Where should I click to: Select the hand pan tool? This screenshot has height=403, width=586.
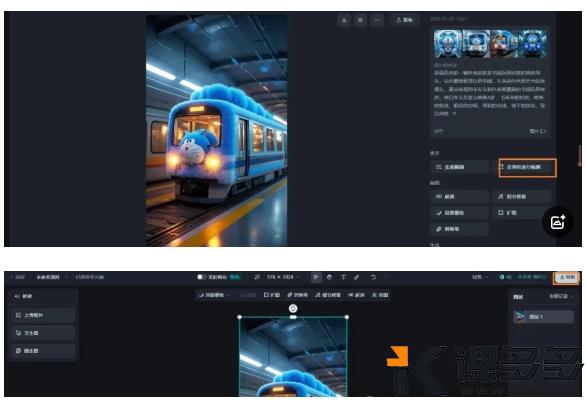coord(329,277)
